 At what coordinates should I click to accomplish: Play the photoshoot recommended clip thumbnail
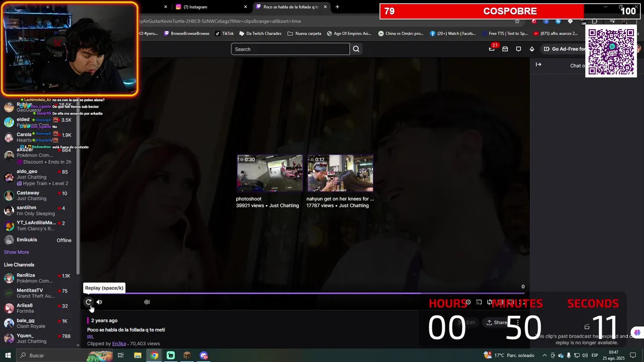(x=270, y=173)
